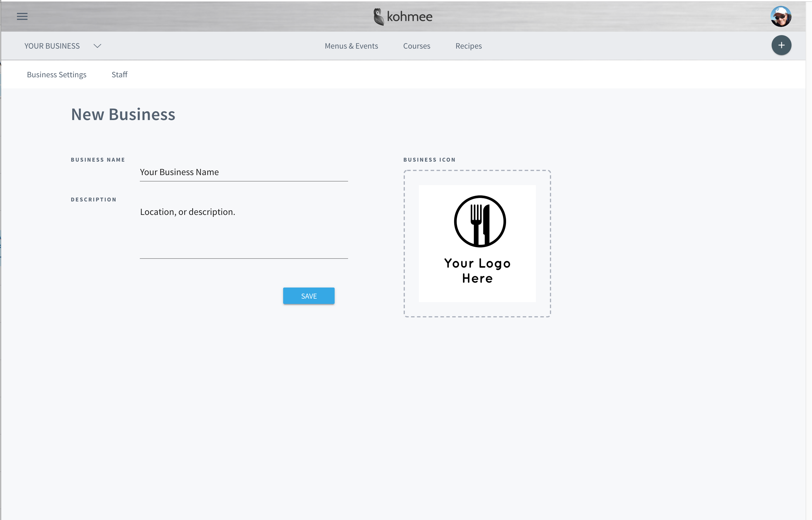Navigate to Recipes
This screenshot has height=520, width=812.
468,46
